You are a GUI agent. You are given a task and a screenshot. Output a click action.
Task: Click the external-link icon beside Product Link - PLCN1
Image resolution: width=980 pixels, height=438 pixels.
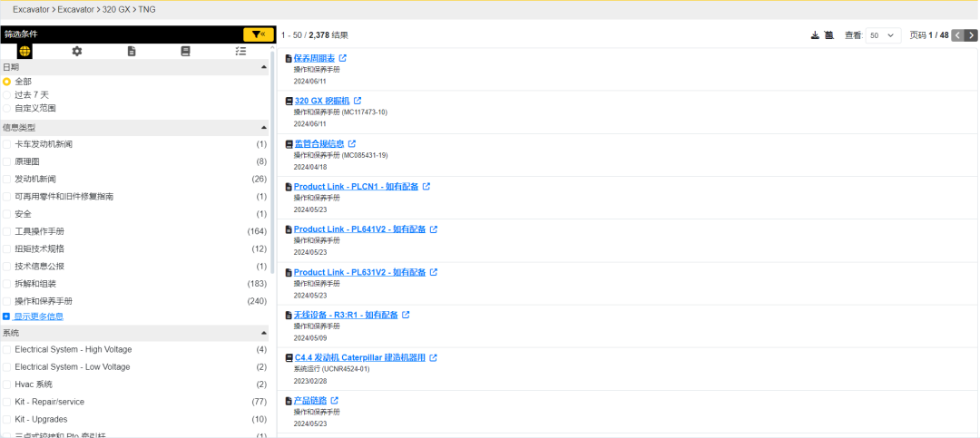(426, 186)
